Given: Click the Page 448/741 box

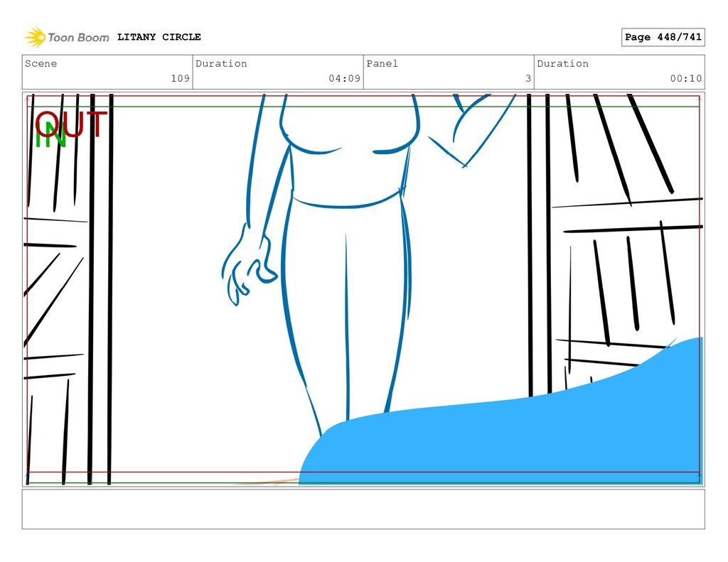Looking at the screenshot, I should tap(663, 37).
